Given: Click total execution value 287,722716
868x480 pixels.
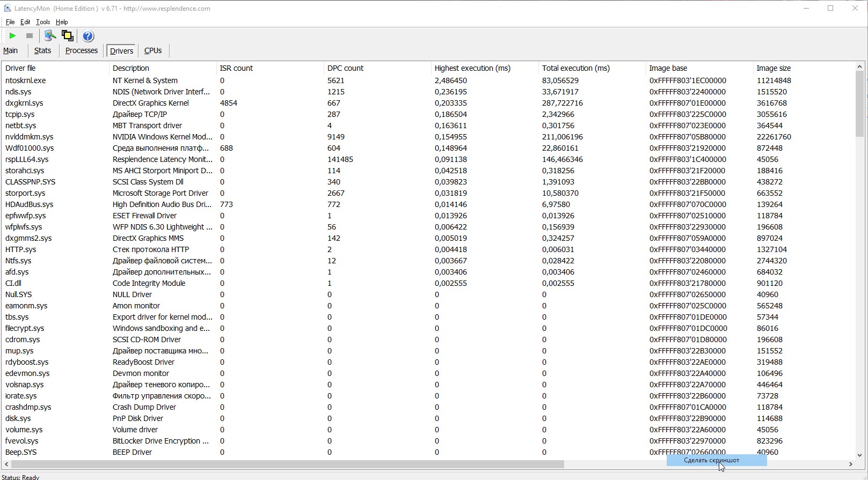Looking at the screenshot, I should click(x=563, y=103).
